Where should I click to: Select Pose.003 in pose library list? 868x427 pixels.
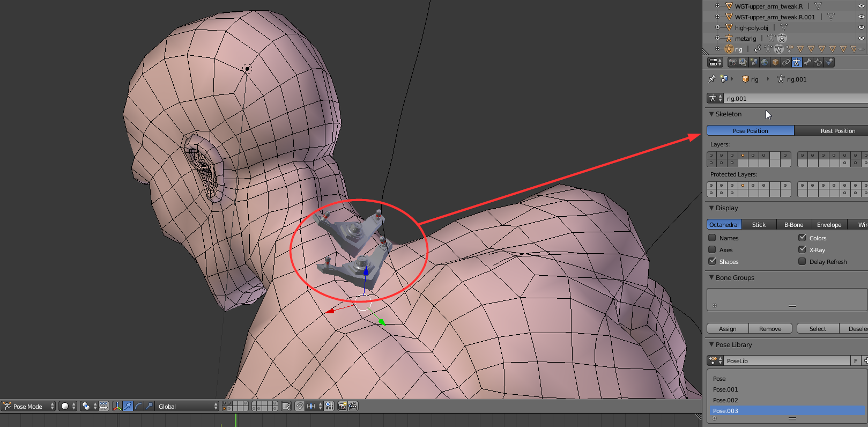click(787, 411)
